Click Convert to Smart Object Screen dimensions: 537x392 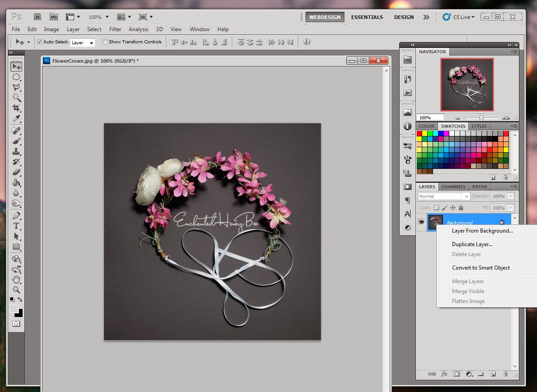click(x=480, y=268)
